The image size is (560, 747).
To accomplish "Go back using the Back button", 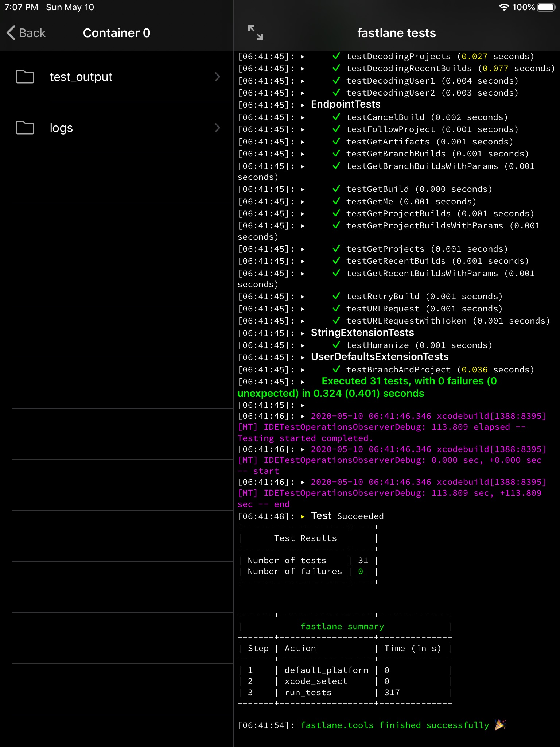I will (26, 33).
